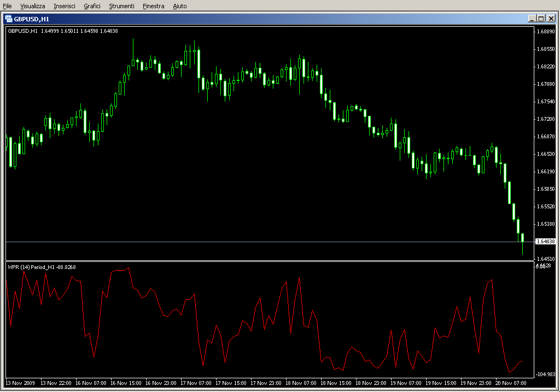Screen dimensions: 560x392
Task: Click the 1.65850 price scale value
Action: pyautogui.click(x=546, y=189)
